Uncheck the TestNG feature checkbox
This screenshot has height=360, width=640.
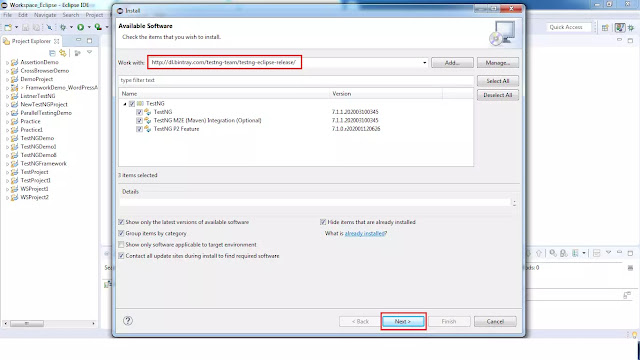coord(139,112)
